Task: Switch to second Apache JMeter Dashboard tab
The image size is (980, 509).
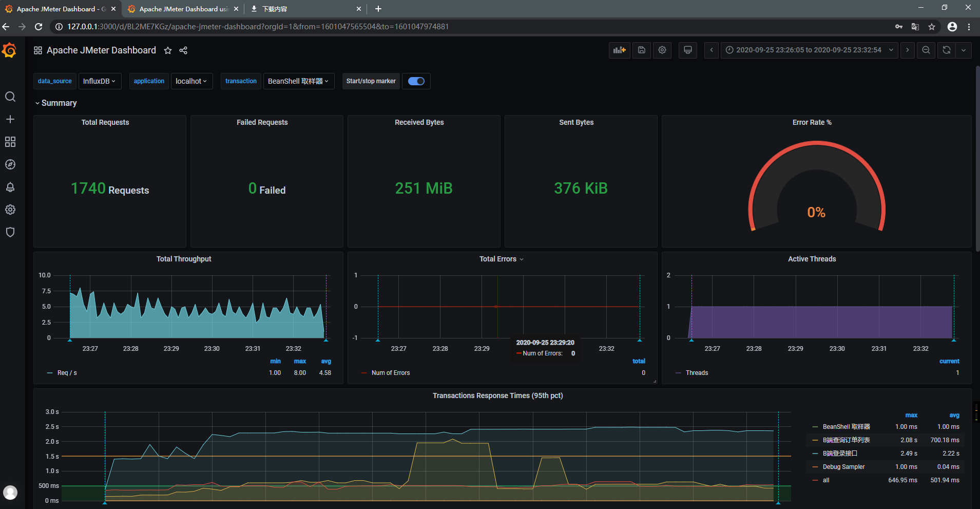Action: 183,9
